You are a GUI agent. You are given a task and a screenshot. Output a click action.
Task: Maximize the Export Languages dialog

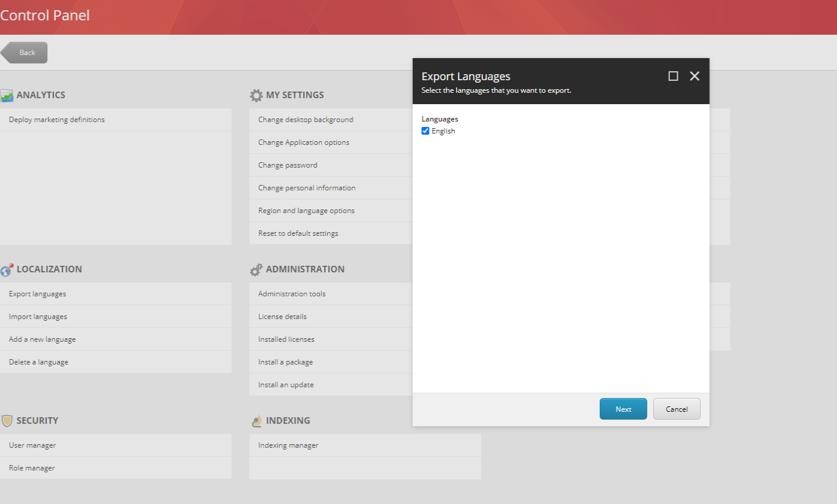click(673, 76)
